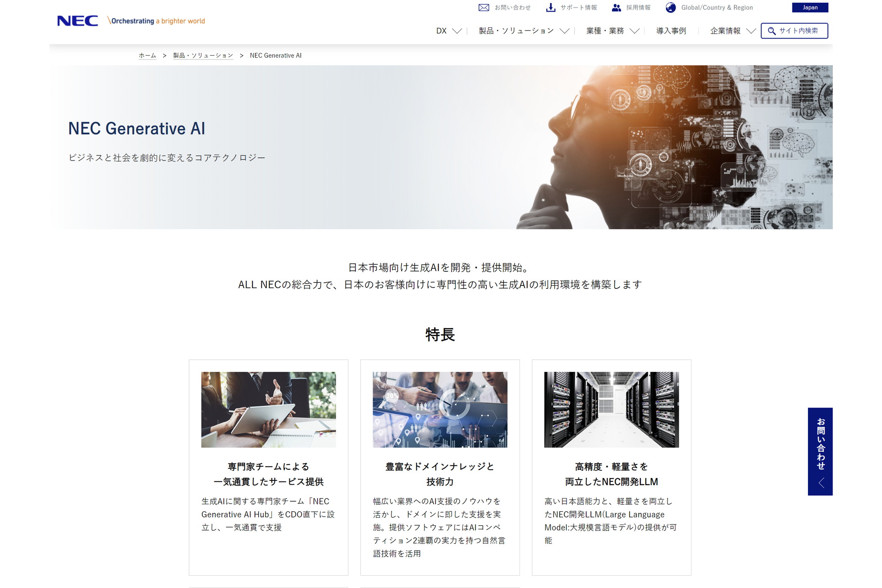
Task: Expand the DX dropdown chevron
Action: 457,31
